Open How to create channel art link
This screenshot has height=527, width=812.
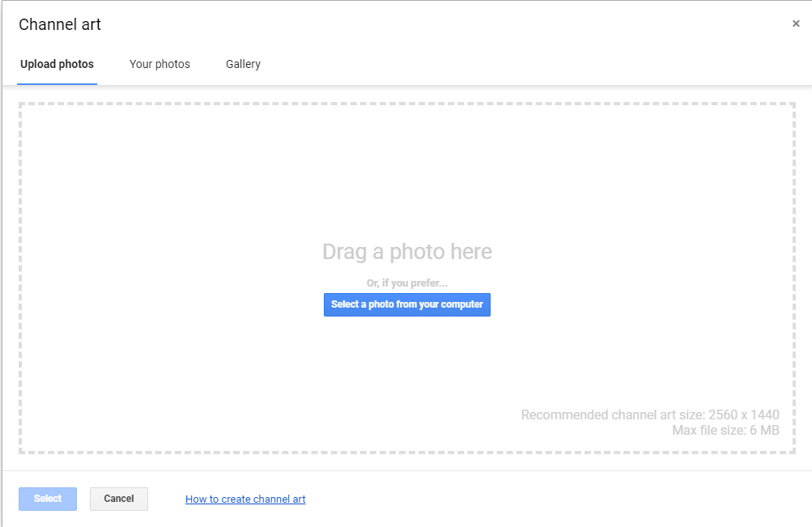245,499
